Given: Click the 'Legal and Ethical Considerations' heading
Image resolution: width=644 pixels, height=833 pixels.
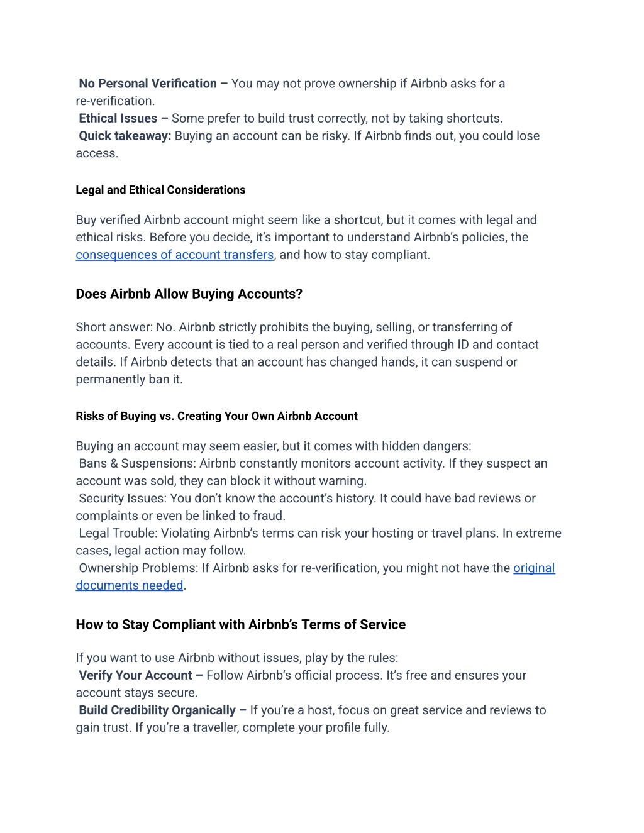Looking at the screenshot, I should tap(160, 190).
